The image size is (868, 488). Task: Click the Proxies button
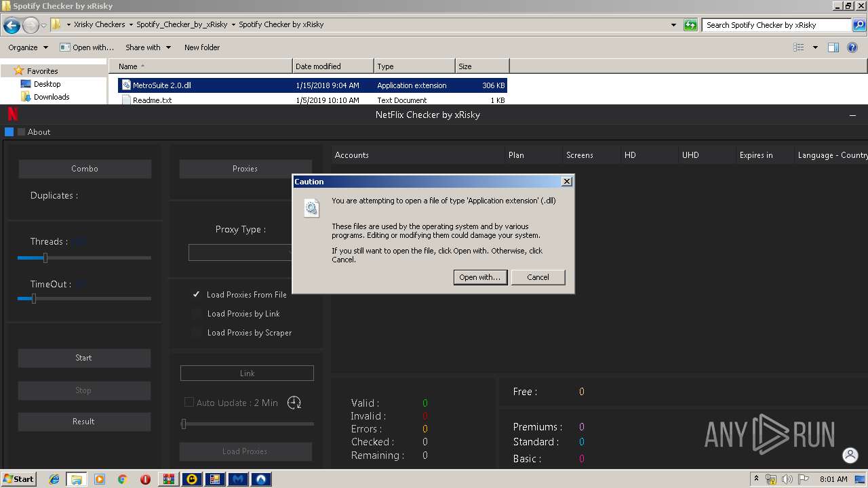(245, 169)
